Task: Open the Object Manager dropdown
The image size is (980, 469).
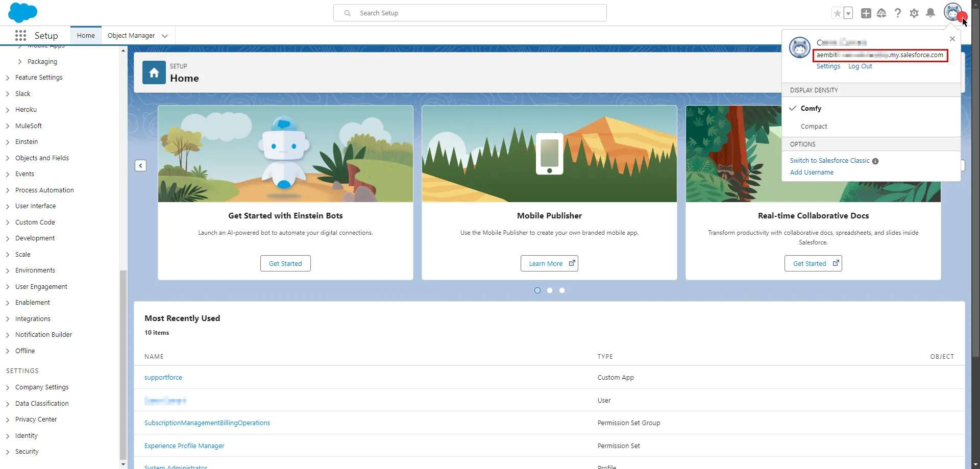Action: click(137, 35)
